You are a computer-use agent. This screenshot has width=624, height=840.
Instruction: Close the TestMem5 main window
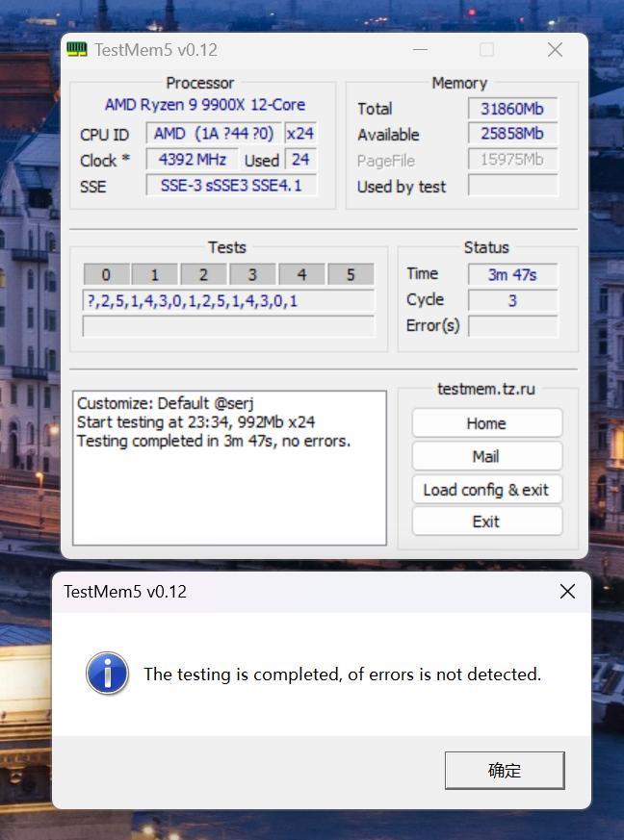pyautogui.click(x=555, y=50)
